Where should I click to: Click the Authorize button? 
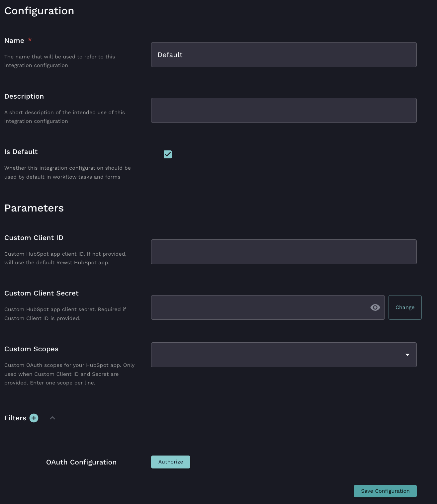tap(170, 462)
